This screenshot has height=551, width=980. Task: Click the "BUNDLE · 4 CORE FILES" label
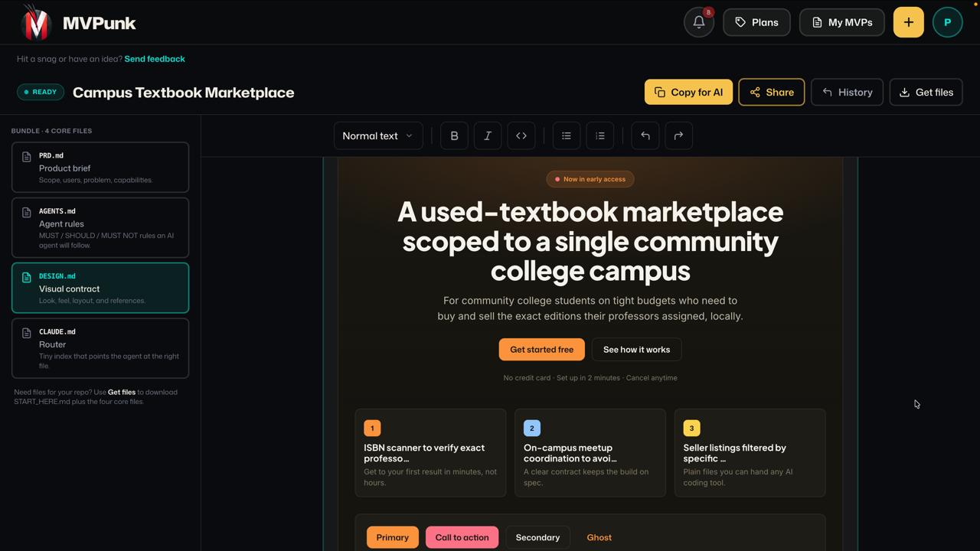[x=51, y=131]
